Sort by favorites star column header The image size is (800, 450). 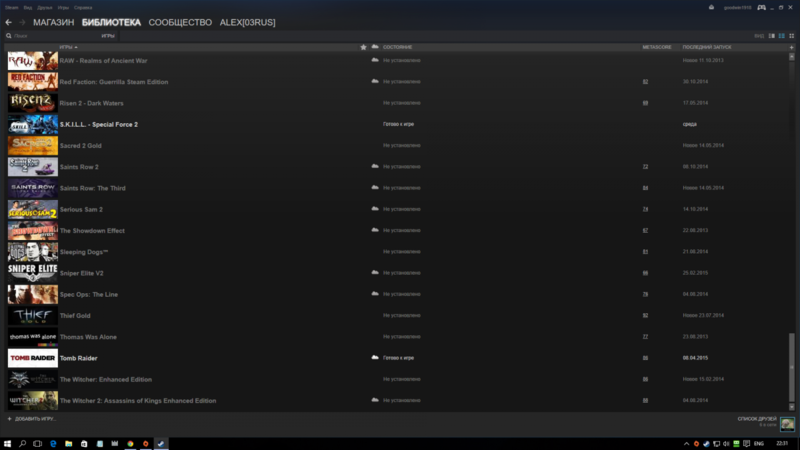(x=363, y=47)
